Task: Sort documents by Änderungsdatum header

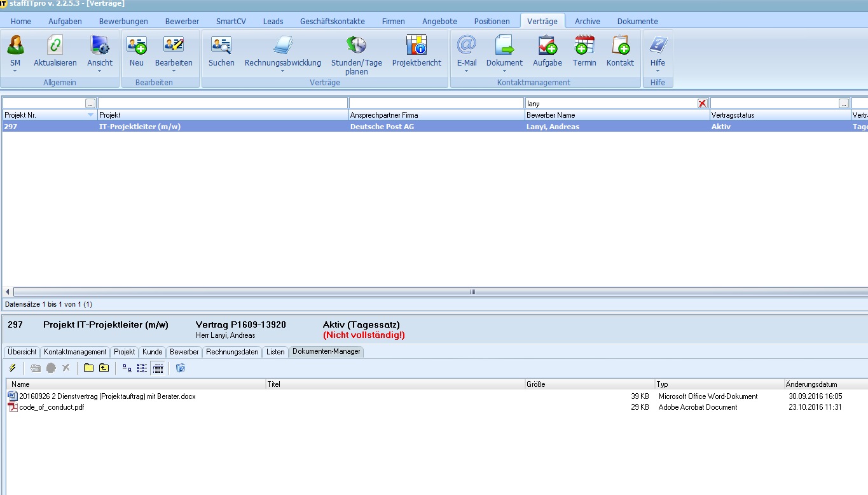Action: point(825,384)
